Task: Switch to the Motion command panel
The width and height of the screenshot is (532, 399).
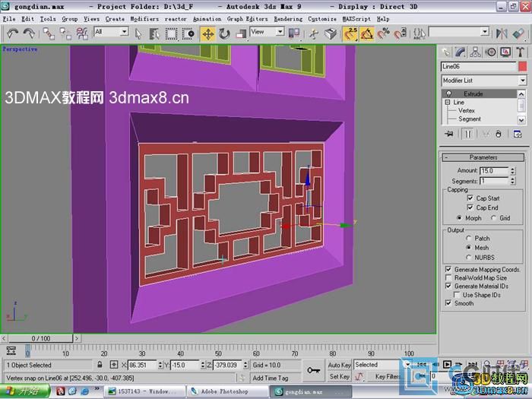Action: click(490, 52)
